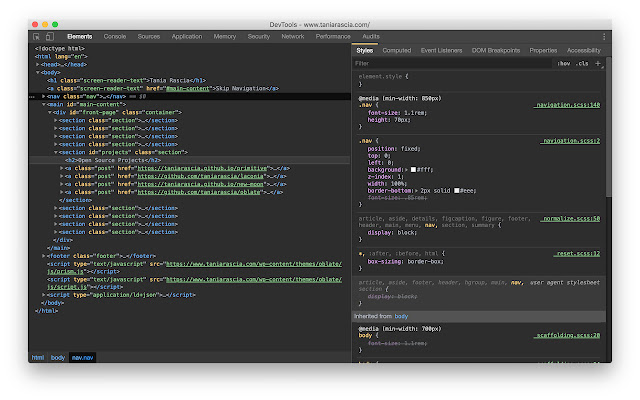
Task: Click the plus icon to add new style rule
Action: (598, 63)
